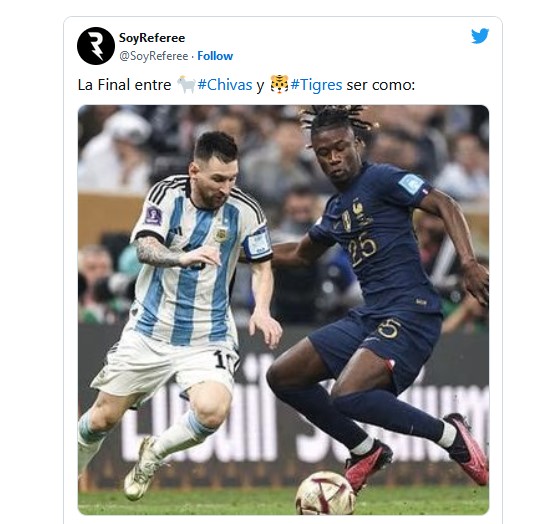Click the white shorts number 10
The height and width of the screenshot is (524, 548).
pos(225,359)
